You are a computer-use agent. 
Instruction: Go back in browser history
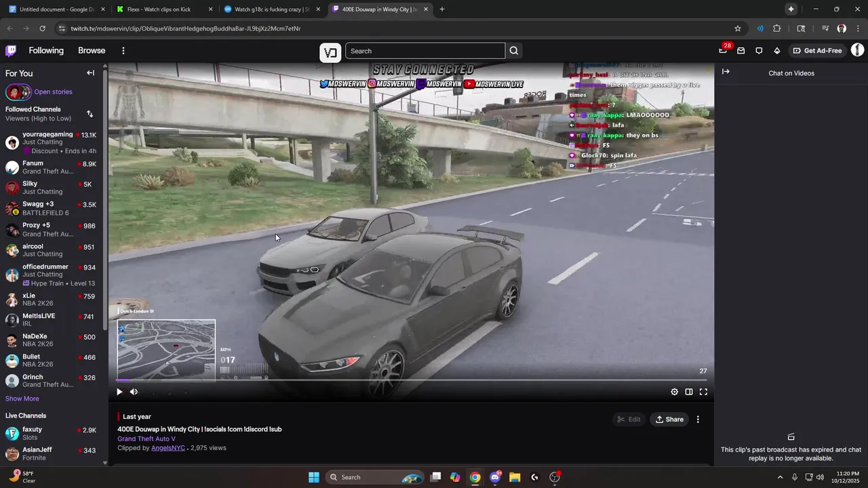(9, 28)
